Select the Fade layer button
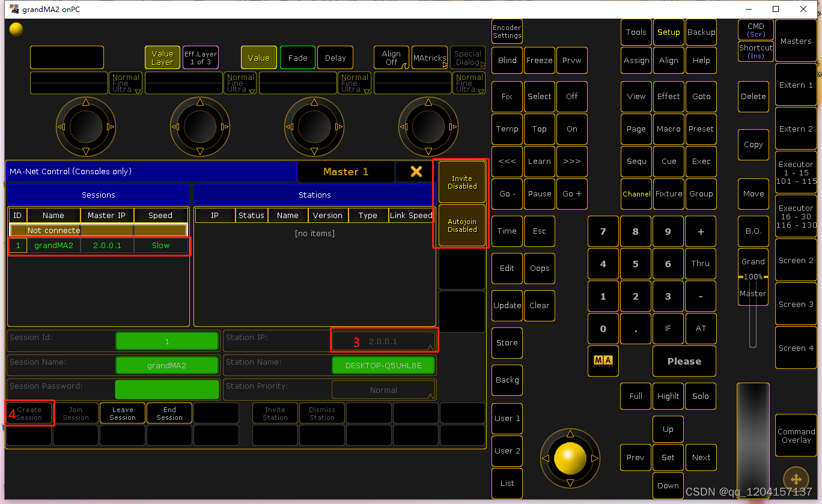 coord(297,58)
